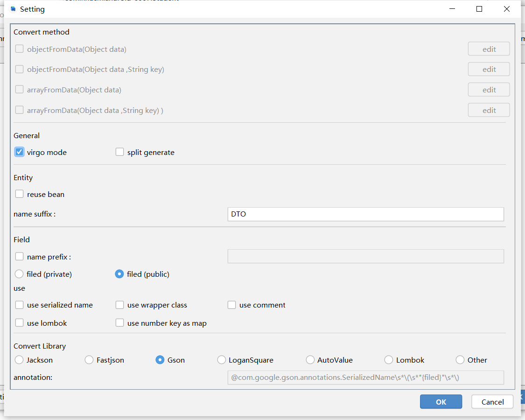Viewport: 525px width, 420px height.
Task: Enable use lombok checkbox
Action: [20, 323]
